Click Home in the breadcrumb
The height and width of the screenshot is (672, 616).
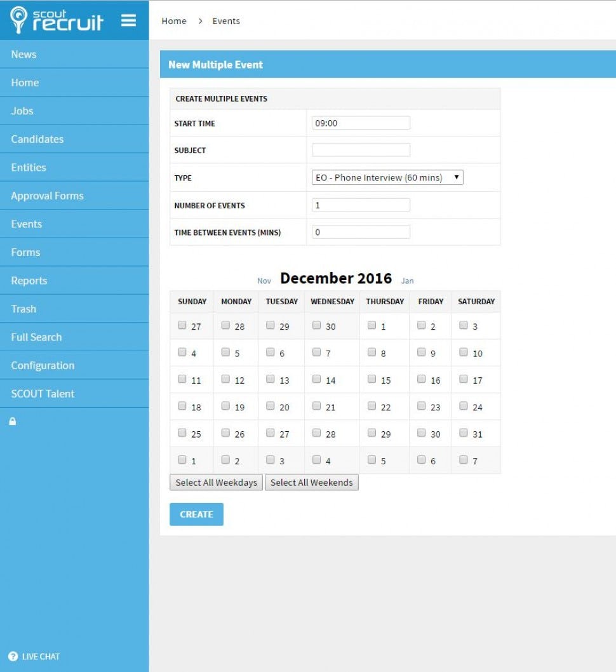[173, 20]
